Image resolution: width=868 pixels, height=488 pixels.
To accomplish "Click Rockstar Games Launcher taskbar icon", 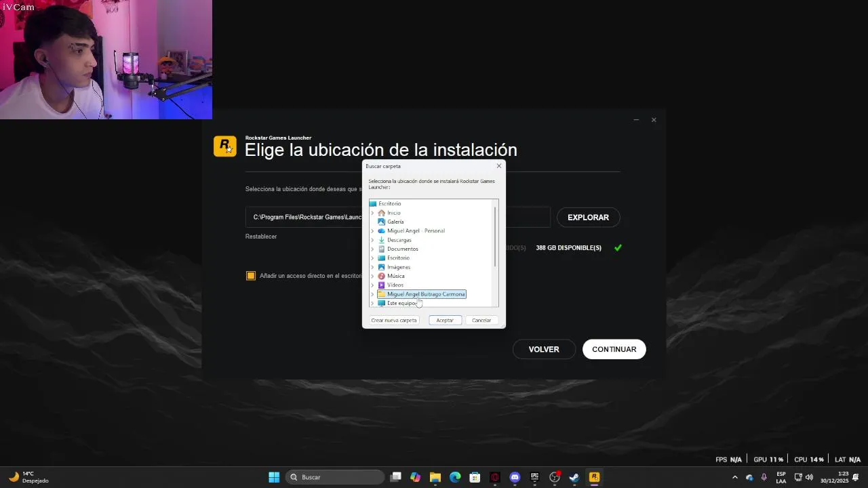I will pos(594,477).
